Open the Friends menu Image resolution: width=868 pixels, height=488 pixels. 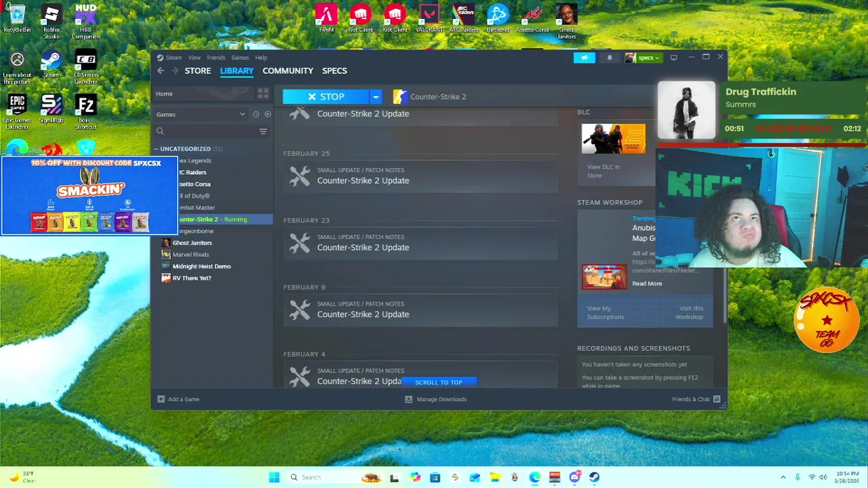coord(216,58)
